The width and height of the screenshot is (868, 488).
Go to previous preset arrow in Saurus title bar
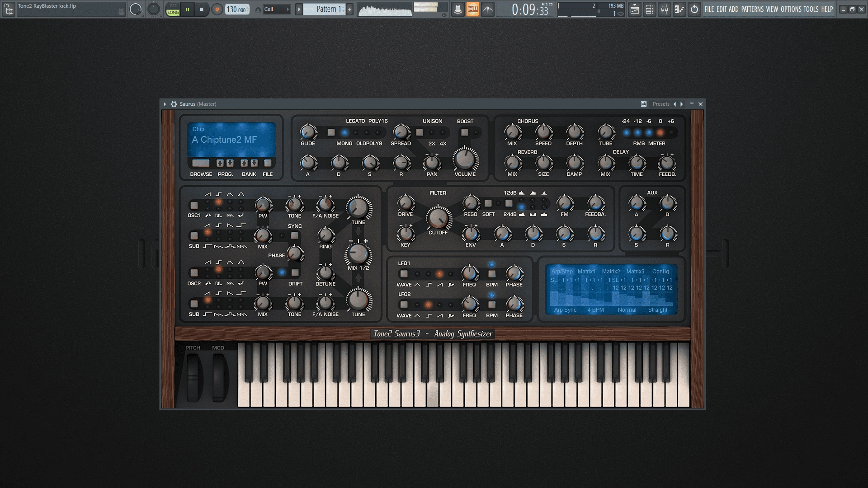[x=675, y=104]
